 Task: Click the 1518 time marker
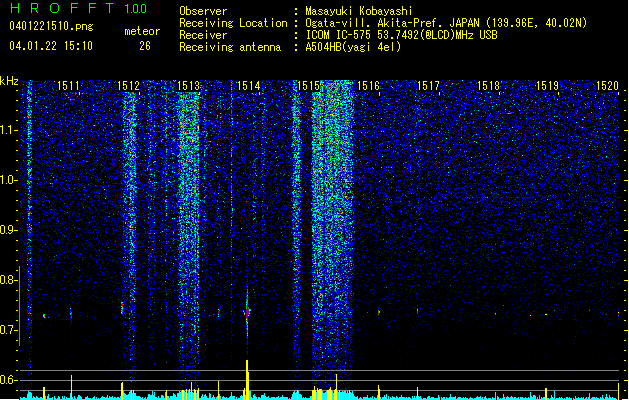coord(488,85)
